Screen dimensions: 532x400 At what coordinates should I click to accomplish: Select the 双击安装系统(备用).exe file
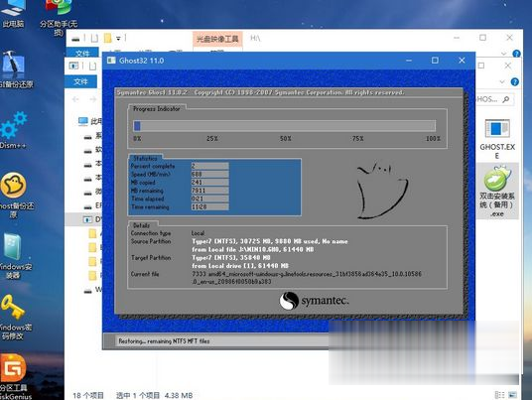(497, 191)
